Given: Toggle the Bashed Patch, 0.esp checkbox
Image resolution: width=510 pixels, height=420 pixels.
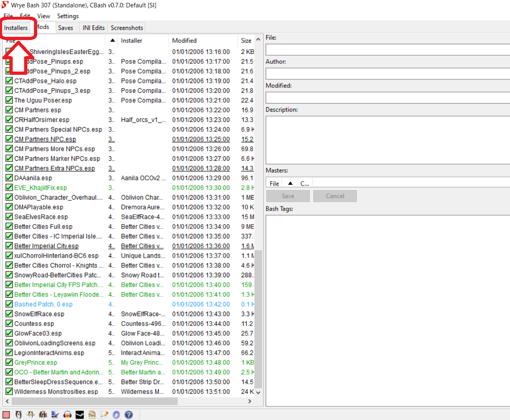Looking at the screenshot, I should tap(9, 304).
